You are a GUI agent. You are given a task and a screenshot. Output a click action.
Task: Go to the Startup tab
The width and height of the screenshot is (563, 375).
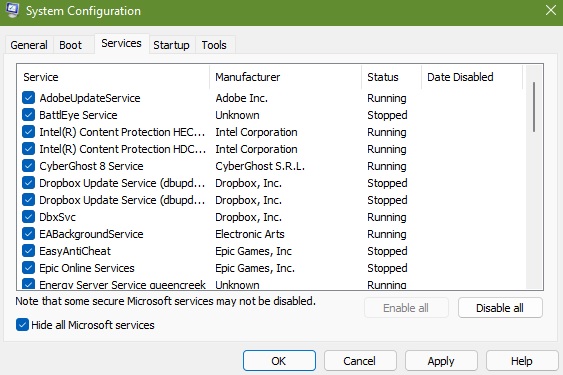[x=171, y=45]
